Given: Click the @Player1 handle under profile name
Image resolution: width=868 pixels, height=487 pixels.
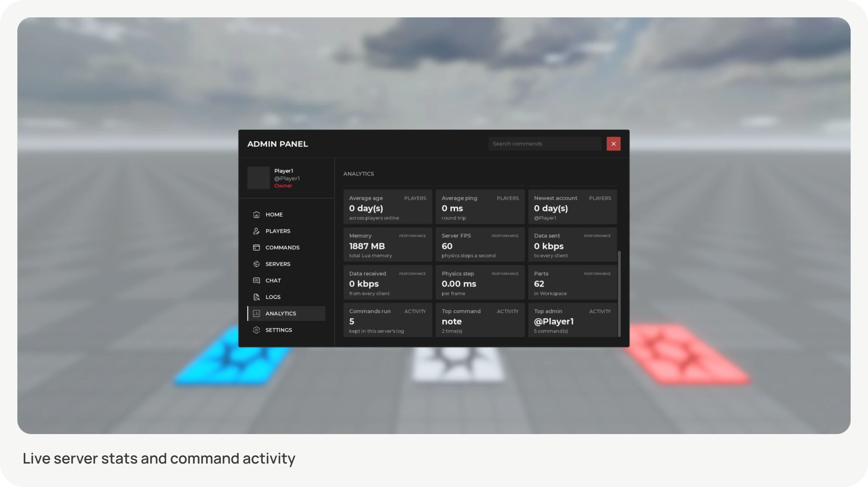Looking at the screenshot, I should point(287,178).
